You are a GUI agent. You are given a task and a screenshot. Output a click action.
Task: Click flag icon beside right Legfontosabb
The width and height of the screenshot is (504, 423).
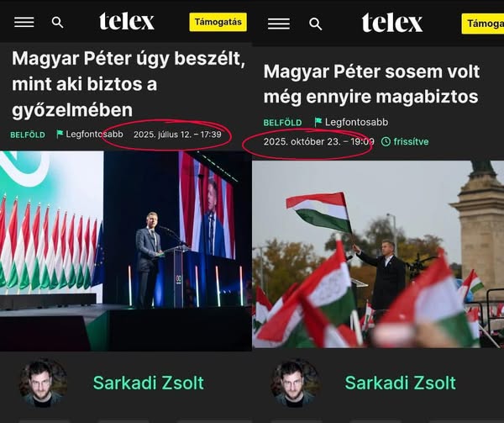tap(318, 122)
